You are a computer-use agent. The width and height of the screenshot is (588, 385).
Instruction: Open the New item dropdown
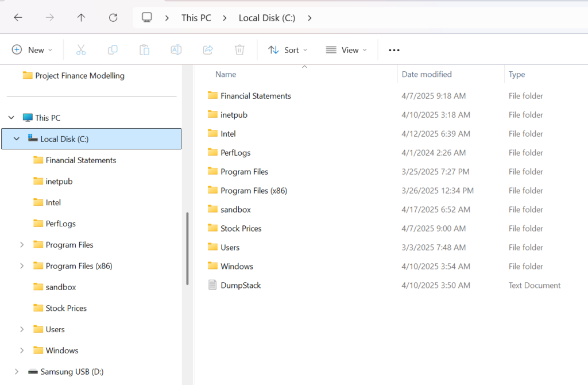(33, 50)
